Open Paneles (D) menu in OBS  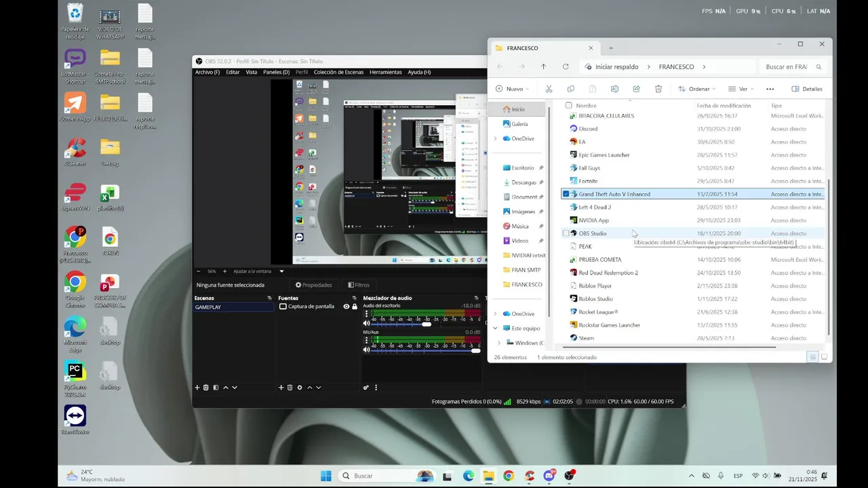276,72
